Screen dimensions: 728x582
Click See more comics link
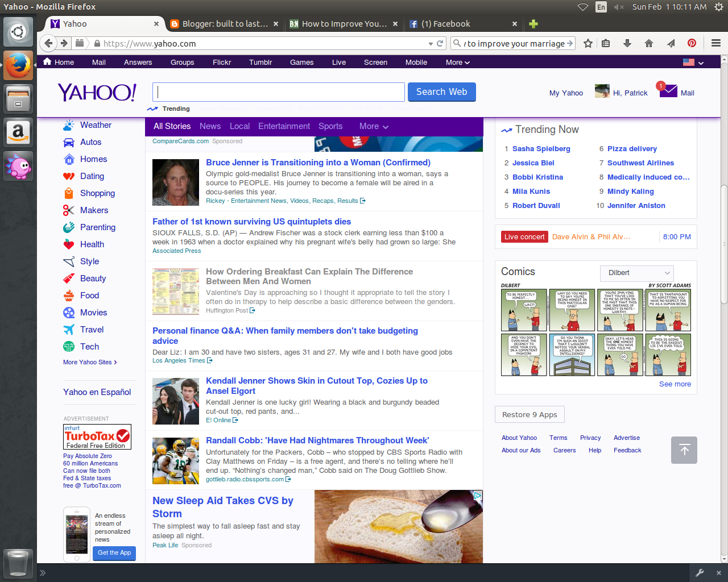pyautogui.click(x=675, y=384)
